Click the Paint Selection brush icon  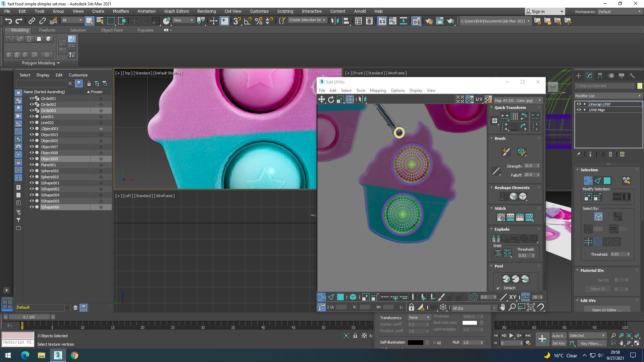pyautogui.click(x=441, y=297)
